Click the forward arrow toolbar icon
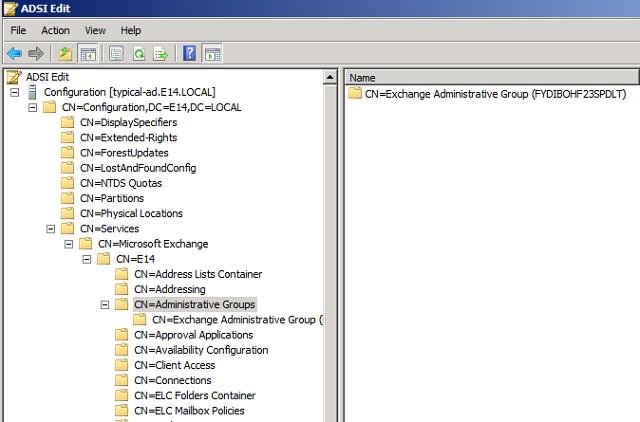The height and width of the screenshot is (422, 640). (36, 53)
